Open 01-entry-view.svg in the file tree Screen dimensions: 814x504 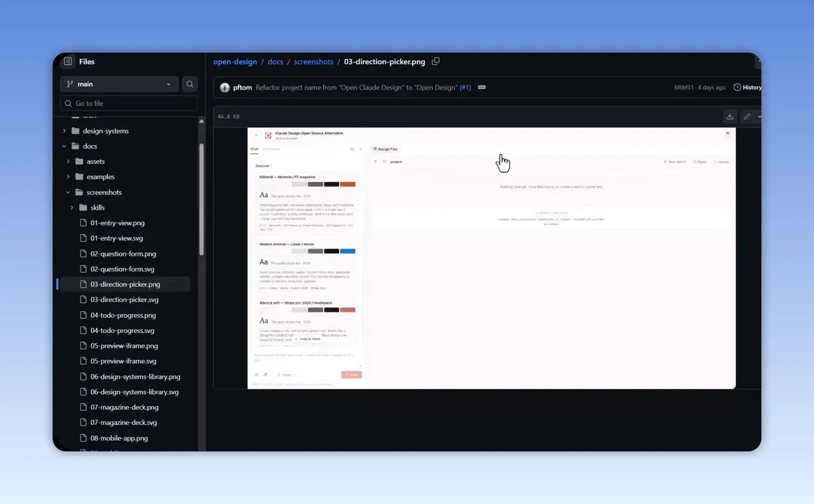point(117,238)
